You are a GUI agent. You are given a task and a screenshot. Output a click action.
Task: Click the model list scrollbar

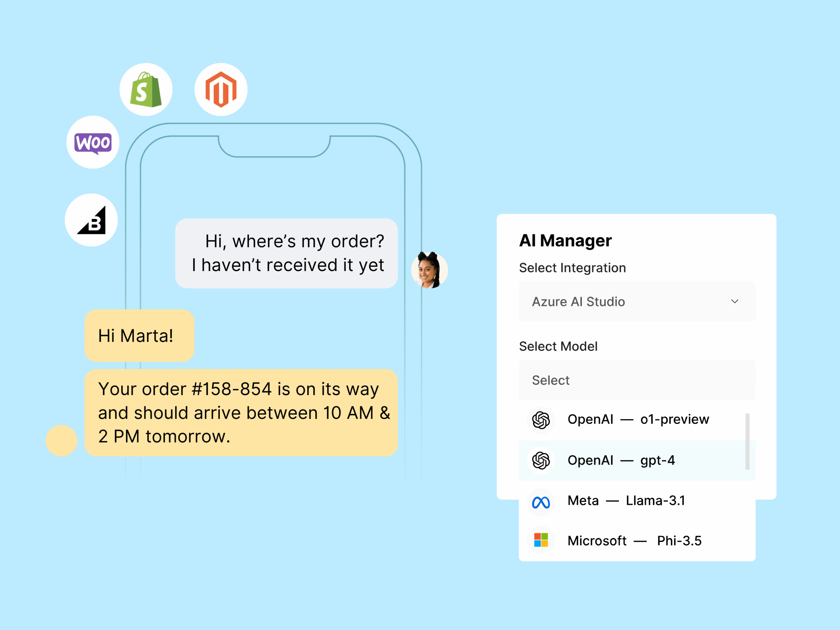pyautogui.click(x=747, y=441)
